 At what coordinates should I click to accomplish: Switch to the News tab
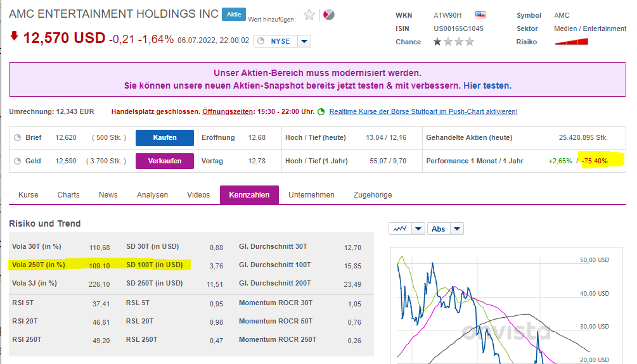coord(108,195)
